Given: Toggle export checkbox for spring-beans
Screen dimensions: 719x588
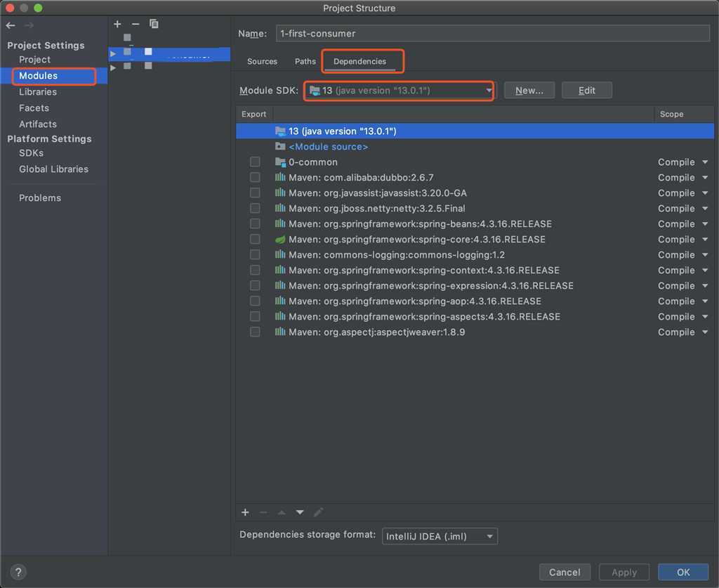Looking at the screenshot, I should point(255,223).
